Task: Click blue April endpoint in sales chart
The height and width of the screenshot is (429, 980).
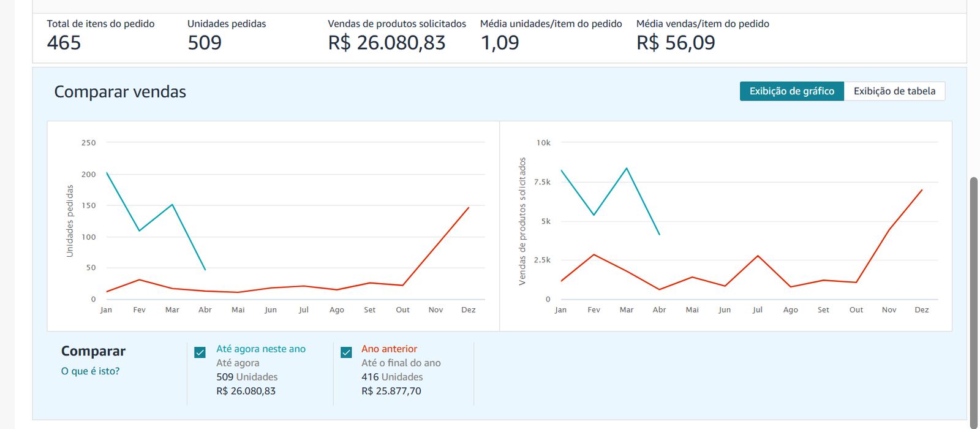Action: click(660, 235)
